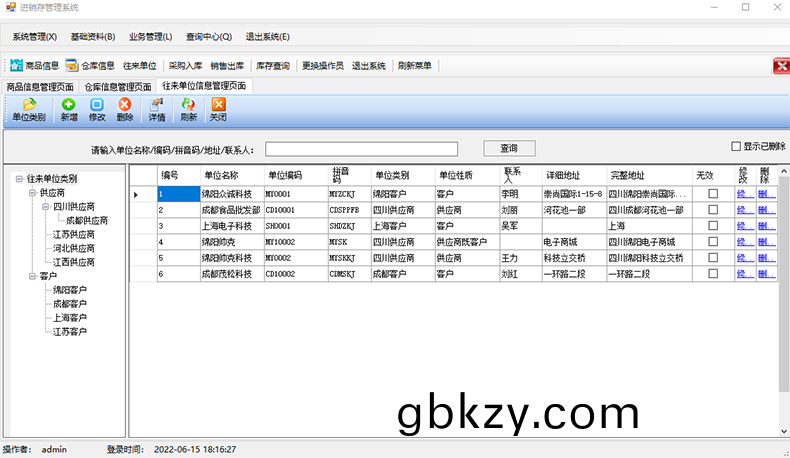Select 绵阳客户 in the tree

70,290
